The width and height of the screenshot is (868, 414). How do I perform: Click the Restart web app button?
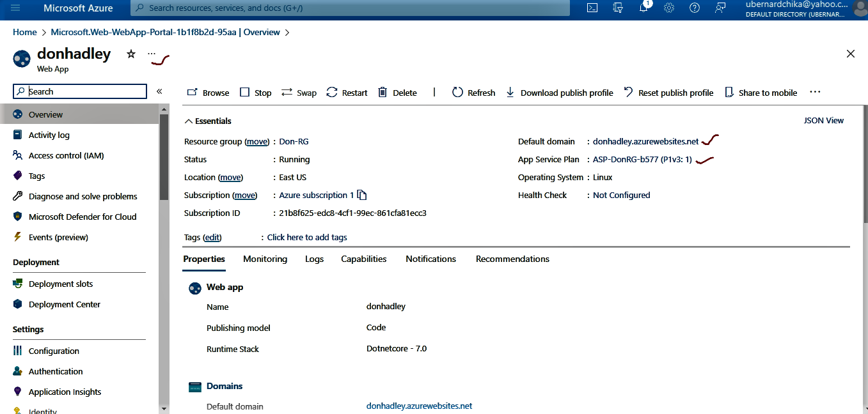(x=347, y=93)
